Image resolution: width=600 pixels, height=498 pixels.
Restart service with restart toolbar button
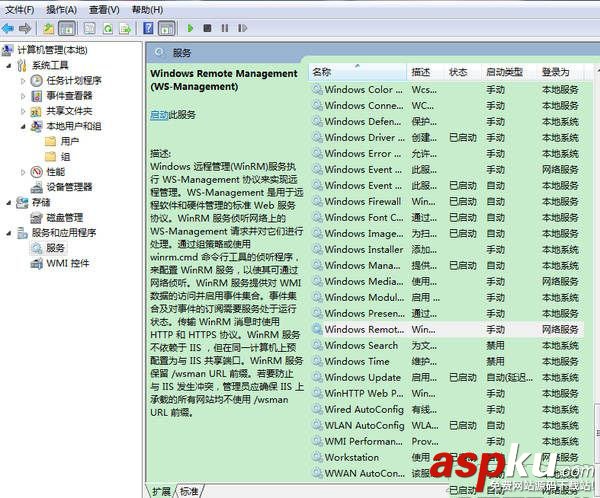point(242,28)
